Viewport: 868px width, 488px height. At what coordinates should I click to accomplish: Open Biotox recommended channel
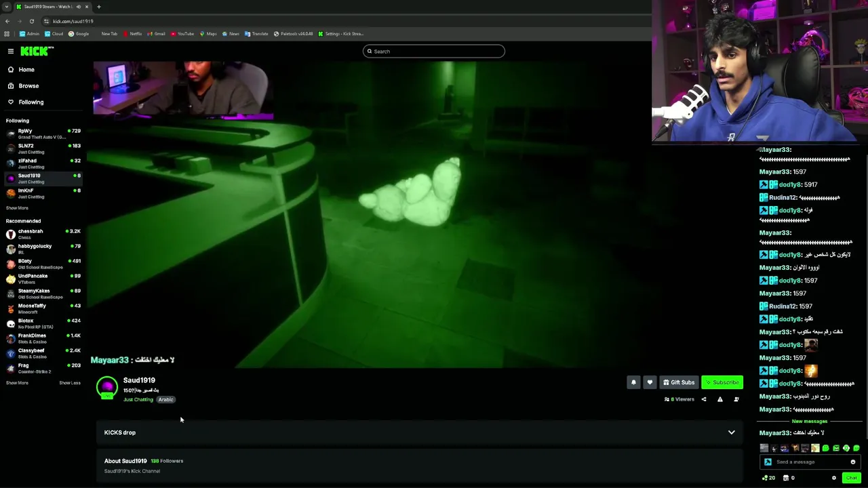tap(42, 323)
